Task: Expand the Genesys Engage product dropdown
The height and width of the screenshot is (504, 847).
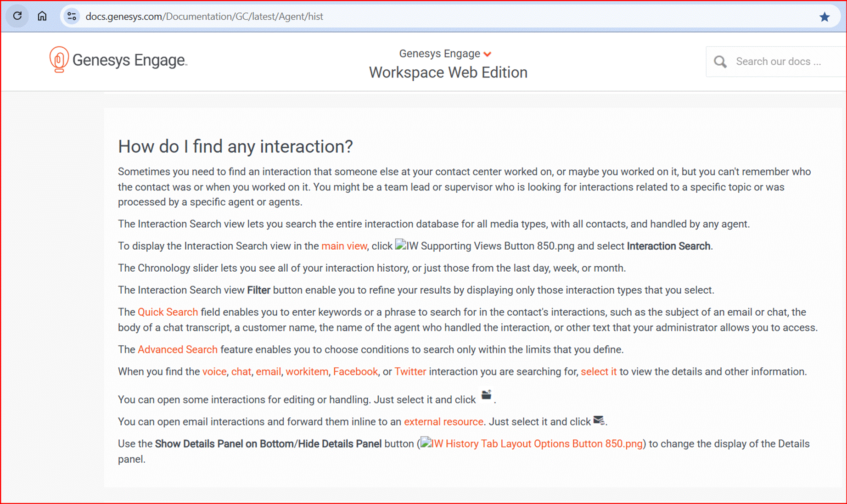Action: coord(445,54)
